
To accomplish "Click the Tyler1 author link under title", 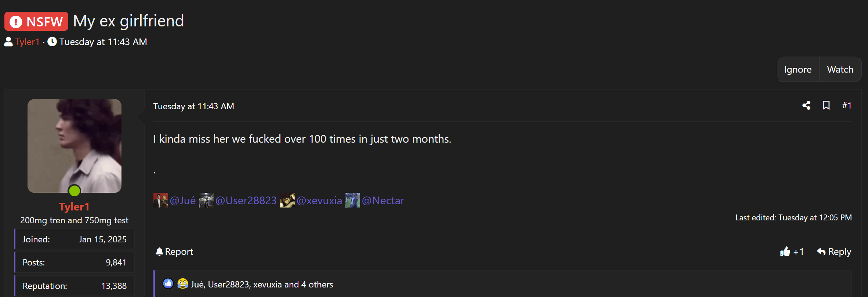I will [27, 42].
